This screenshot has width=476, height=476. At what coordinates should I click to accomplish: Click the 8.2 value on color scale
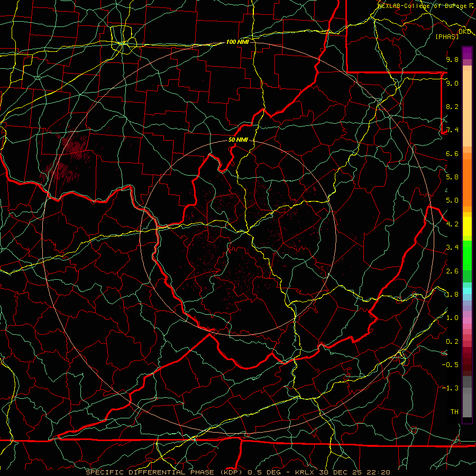click(x=452, y=106)
